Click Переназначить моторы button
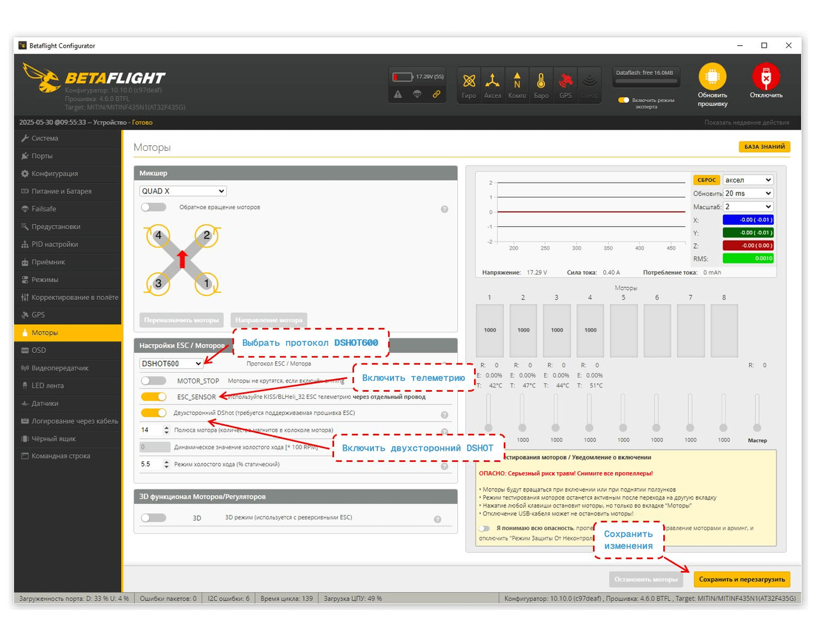Viewport: 840px width, 617px height. (181, 320)
